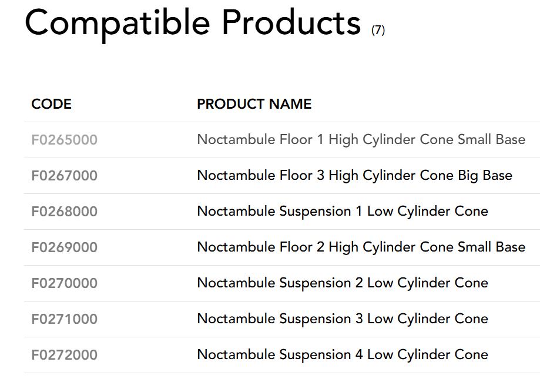Select the last table row, Suspension 4
The width and height of the screenshot is (540, 392).
point(282,355)
